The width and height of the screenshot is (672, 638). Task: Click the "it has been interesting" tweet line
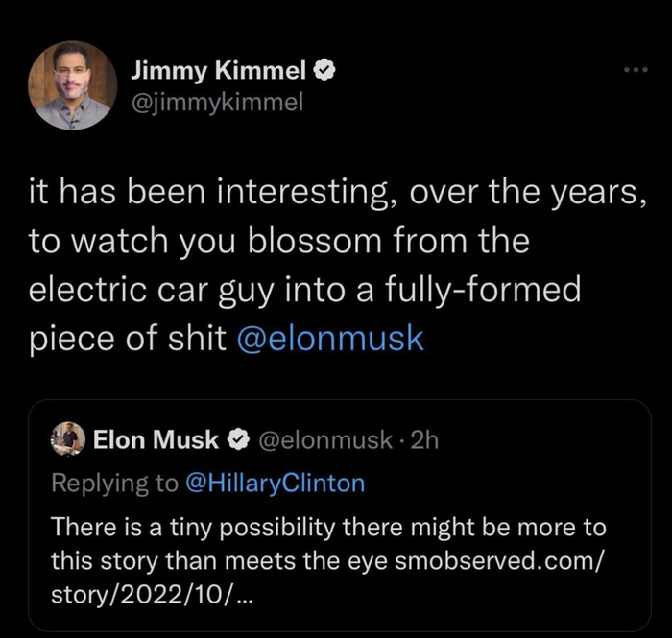331,192
